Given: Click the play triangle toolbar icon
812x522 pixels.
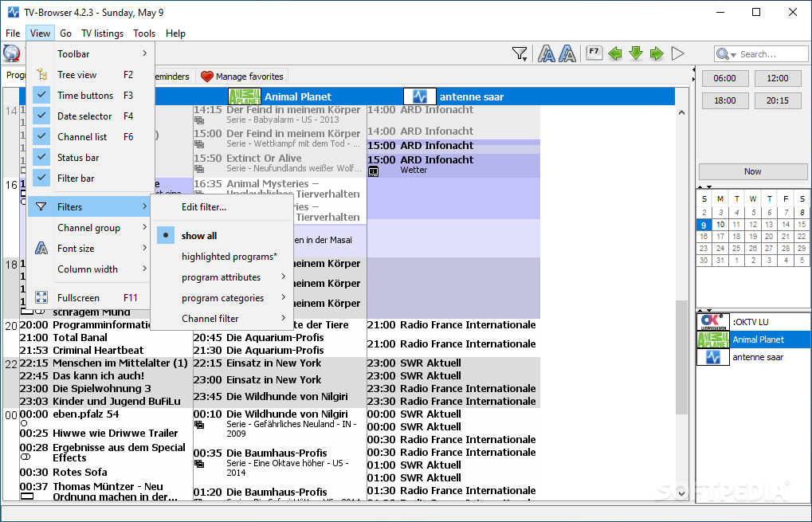Looking at the screenshot, I should (677, 53).
